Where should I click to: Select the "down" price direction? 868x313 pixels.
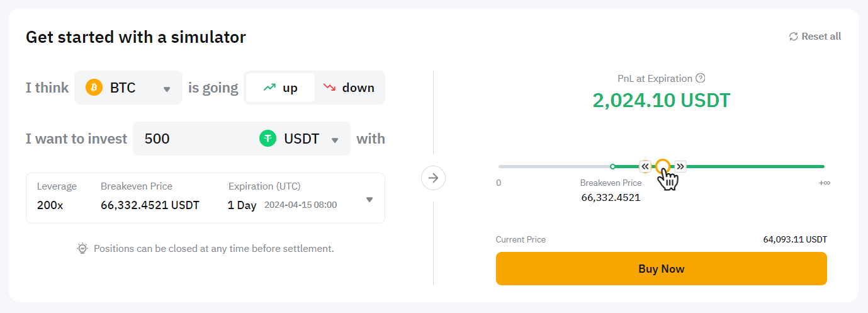point(349,88)
